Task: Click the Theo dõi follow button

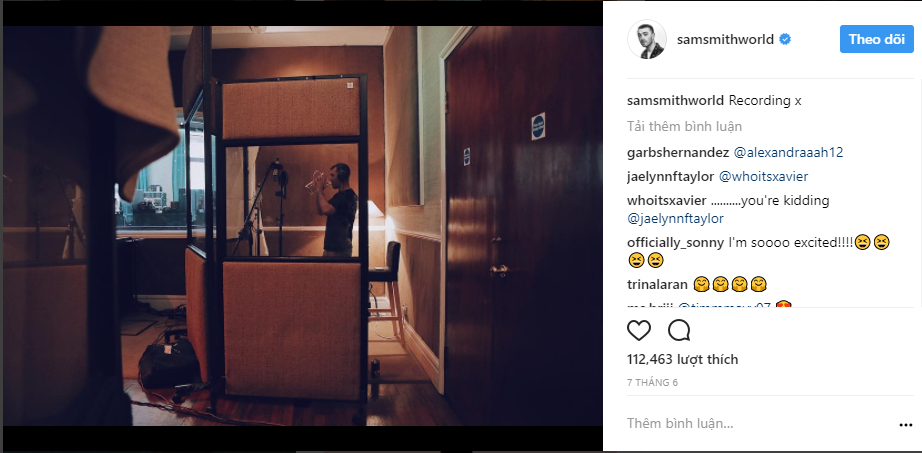Action: coord(877,39)
